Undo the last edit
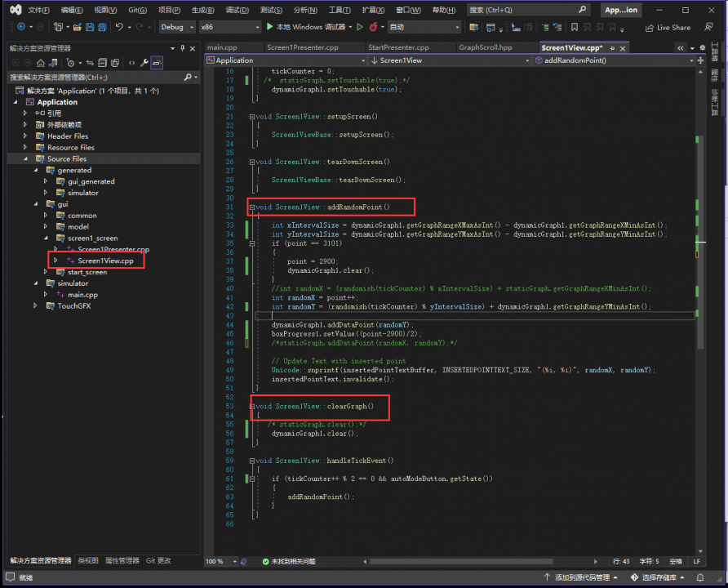The height and width of the screenshot is (588, 728). [119, 27]
